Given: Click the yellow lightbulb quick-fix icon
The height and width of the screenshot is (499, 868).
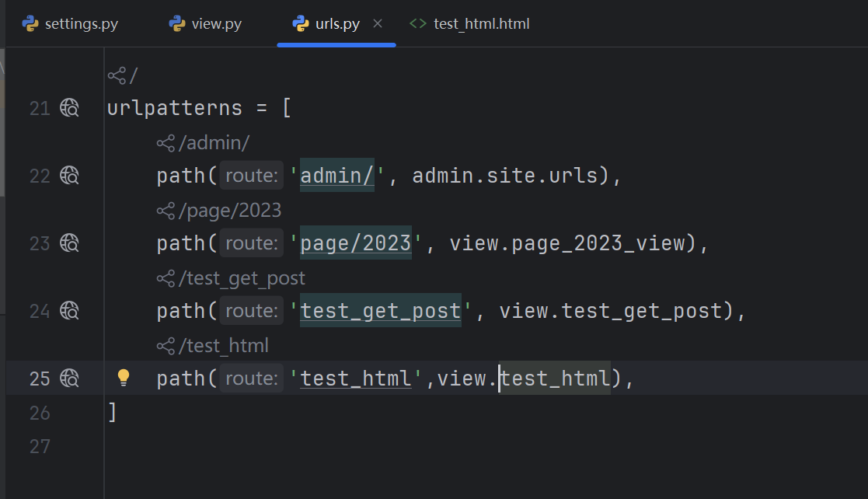Looking at the screenshot, I should [123, 378].
